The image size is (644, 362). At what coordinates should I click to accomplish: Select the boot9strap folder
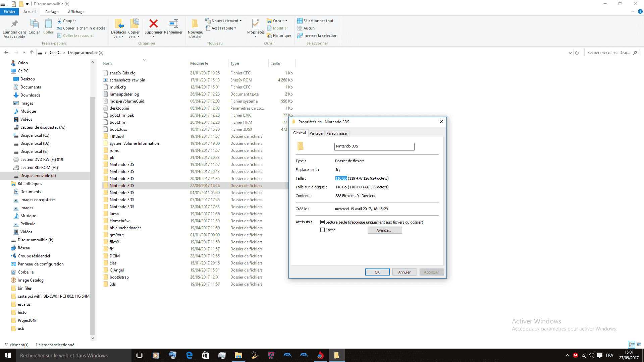[119, 277]
